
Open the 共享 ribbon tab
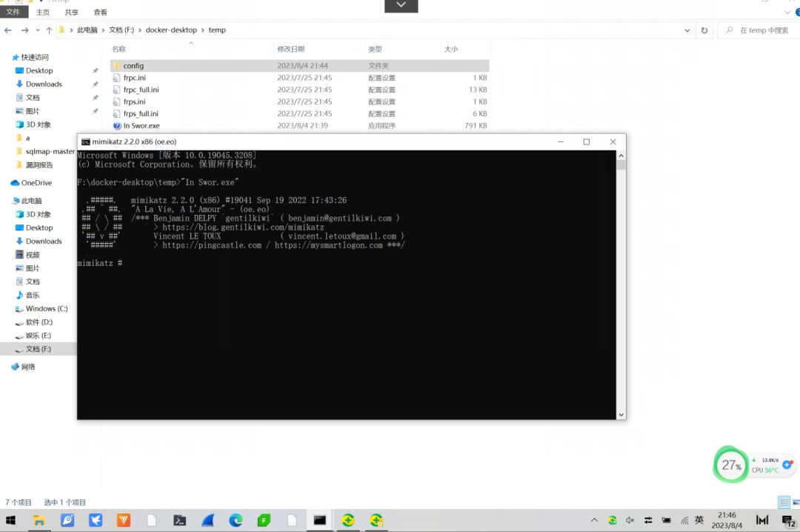(71, 13)
